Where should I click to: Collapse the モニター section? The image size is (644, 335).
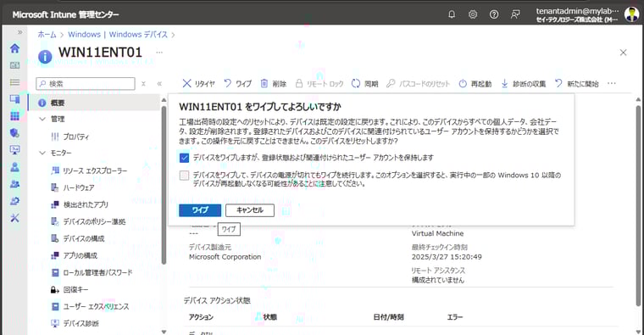coord(42,153)
